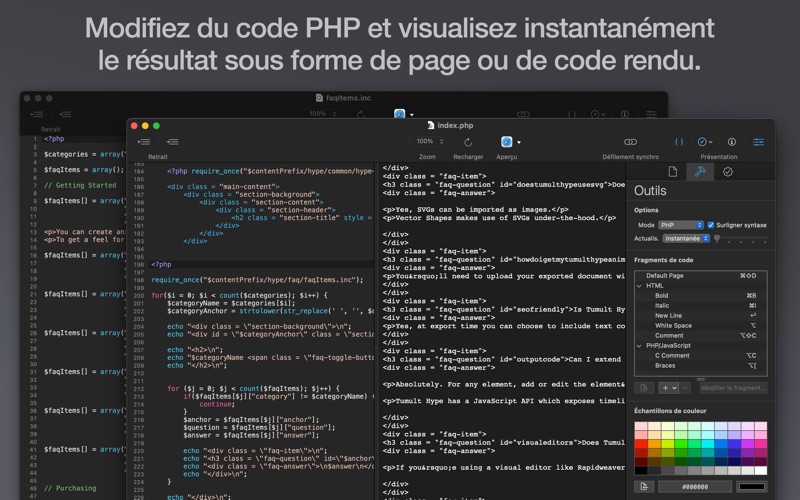
Task: Click the faqItems.inc window title
Action: click(348, 98)
